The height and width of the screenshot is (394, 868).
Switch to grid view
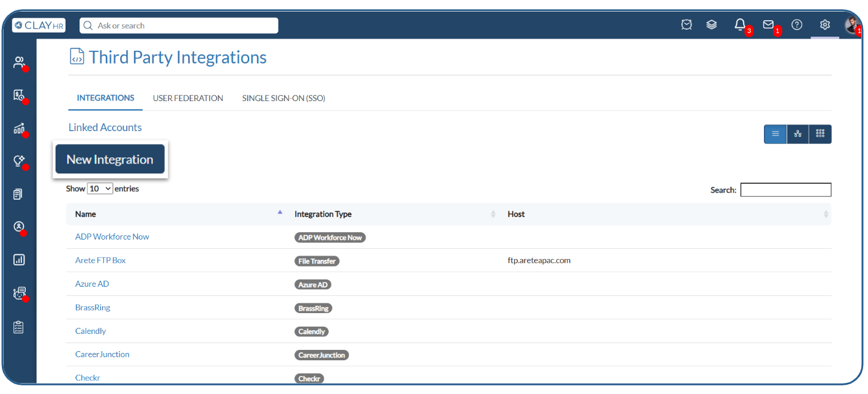(x=820, y=134)
